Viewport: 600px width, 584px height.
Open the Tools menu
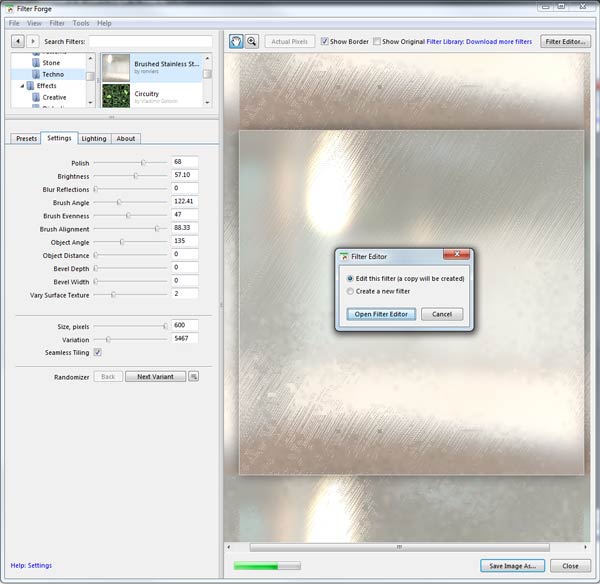click(81, 23)
